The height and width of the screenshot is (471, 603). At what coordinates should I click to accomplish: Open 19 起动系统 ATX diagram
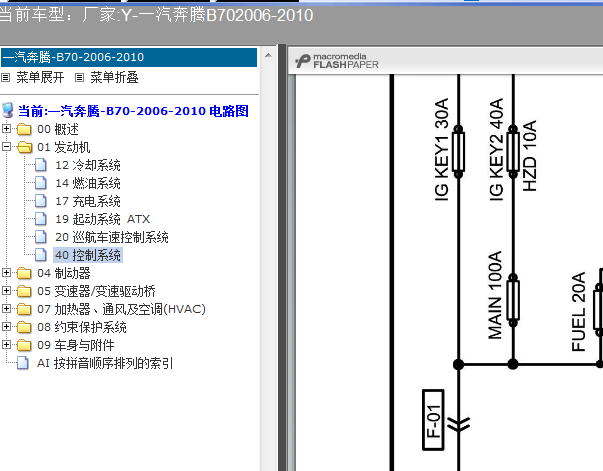(x=102, y=219)
